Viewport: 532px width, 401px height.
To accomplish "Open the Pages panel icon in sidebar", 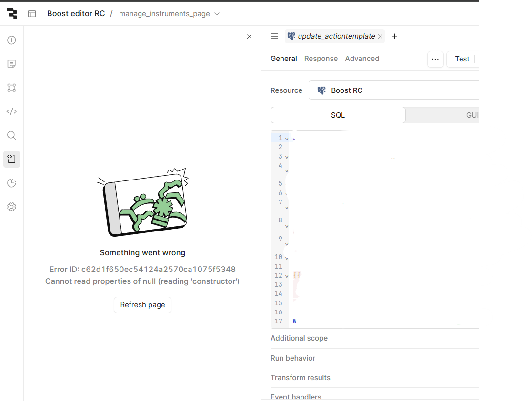I will point(12,64).
